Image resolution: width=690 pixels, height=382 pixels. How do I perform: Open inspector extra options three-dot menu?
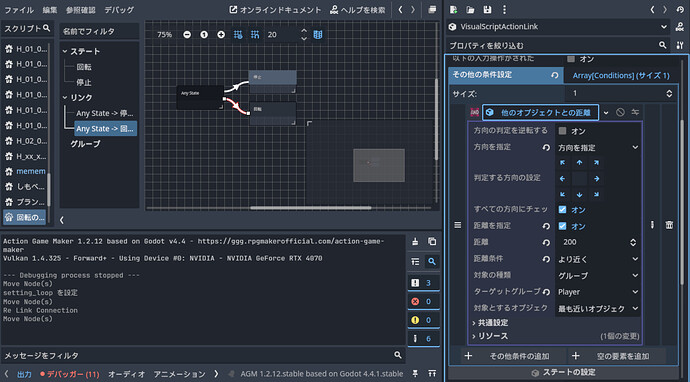click(x=504, y=10)
